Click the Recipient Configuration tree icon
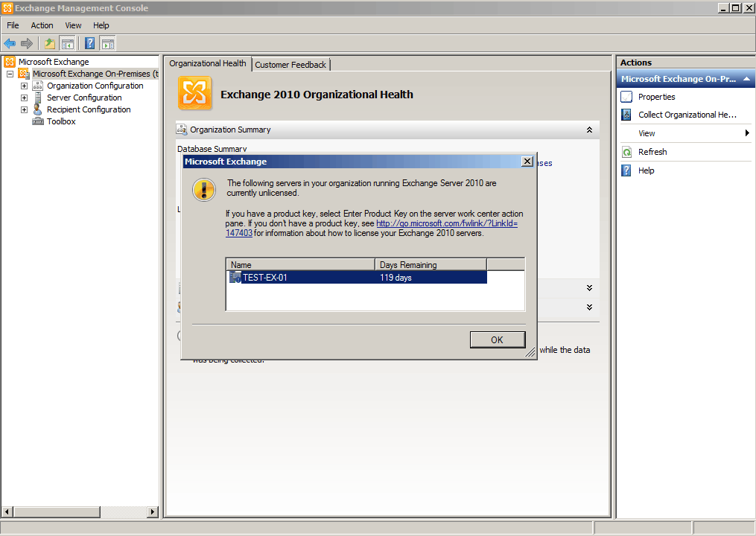This screenshot has height=536, width=756. (37, 109)
